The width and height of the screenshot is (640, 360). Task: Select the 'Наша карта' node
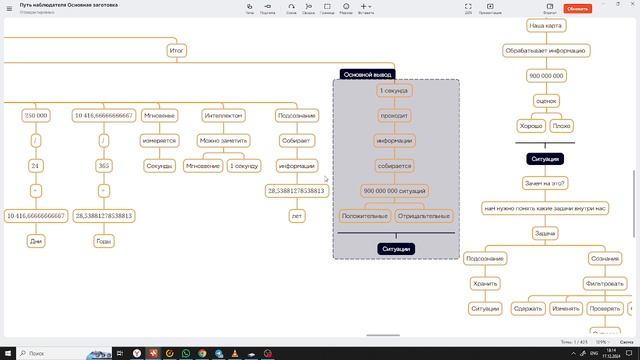[x=546, y=25]
